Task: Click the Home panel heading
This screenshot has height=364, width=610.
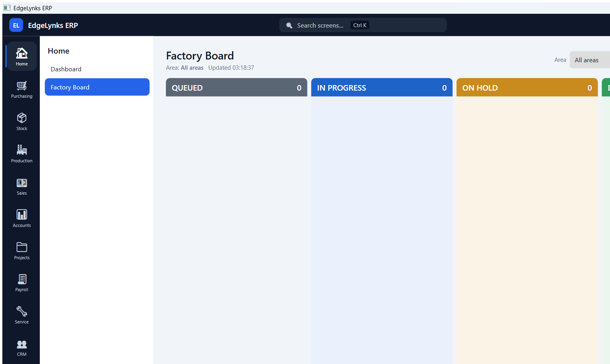Action: [x=58, y=51]
